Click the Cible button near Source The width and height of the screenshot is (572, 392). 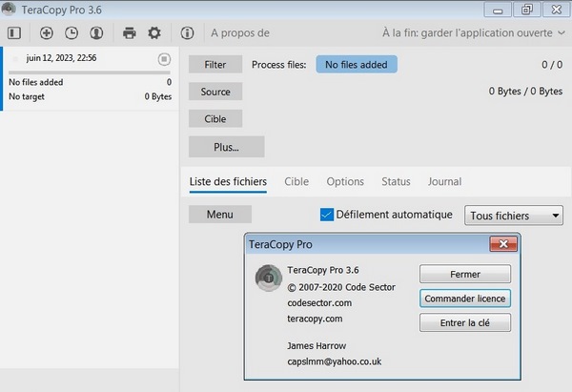pos(215,118)
